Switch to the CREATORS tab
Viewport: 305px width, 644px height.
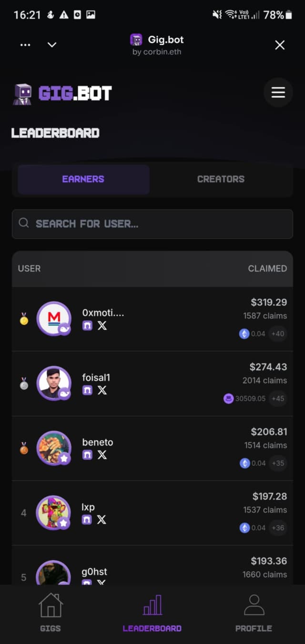221,179
